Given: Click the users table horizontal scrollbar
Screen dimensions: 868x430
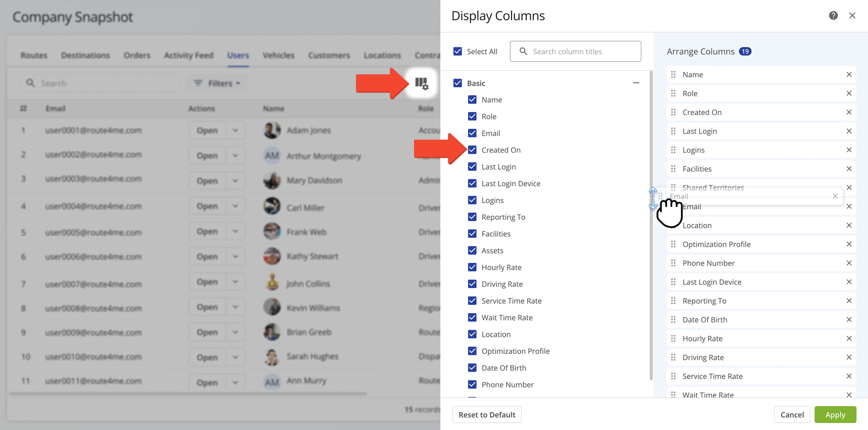Looking at the screenshot, I should point(188,394).
